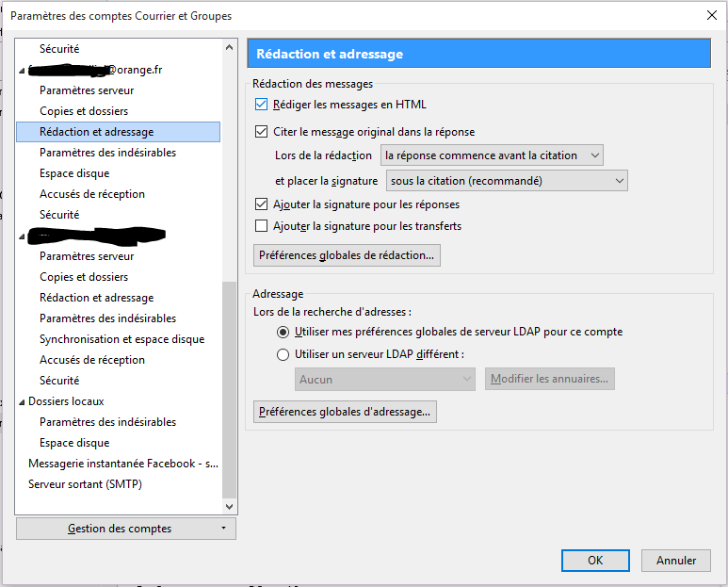Open the Gestion des comptes menu
Image resolution: width=728 pixels, height=587 pixels.
[x=126, y=529]
